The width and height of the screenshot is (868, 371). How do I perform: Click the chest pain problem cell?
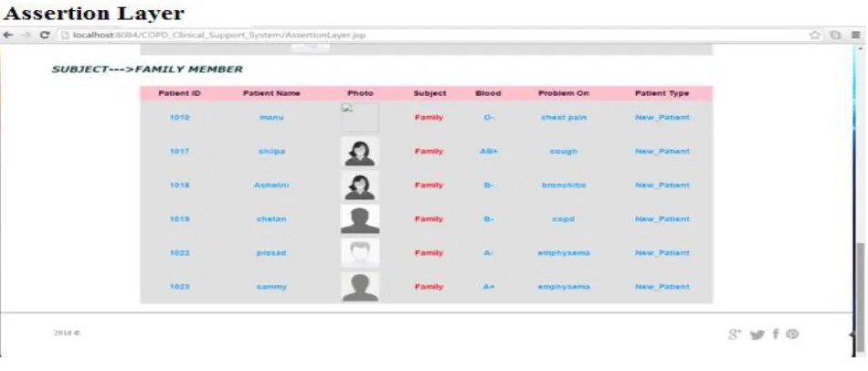564,117
